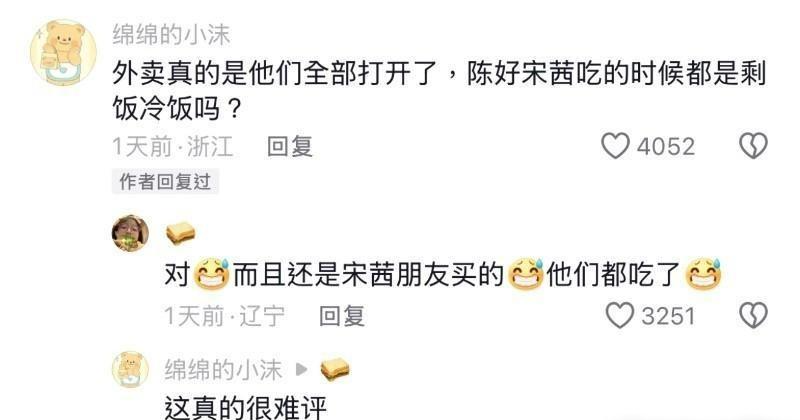Like the comment with 4052 likes
This screenshot has width=800, height=420.
[x=615, y=146]
